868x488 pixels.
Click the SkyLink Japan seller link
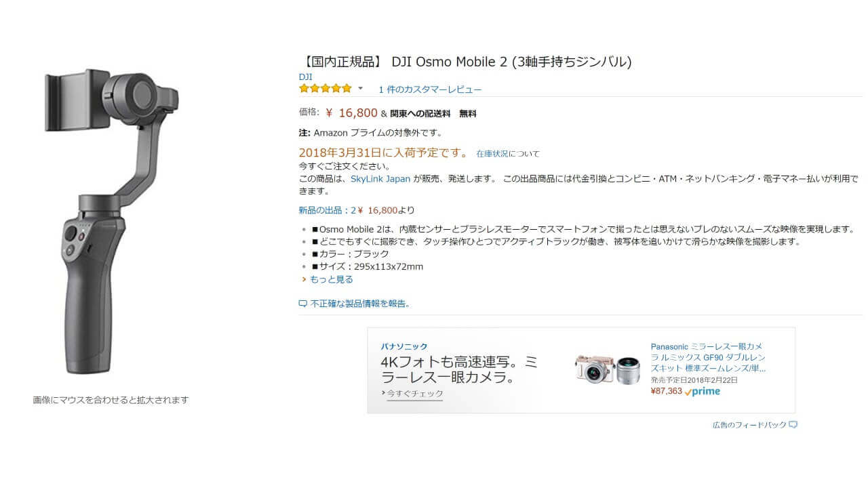[380, 179]
